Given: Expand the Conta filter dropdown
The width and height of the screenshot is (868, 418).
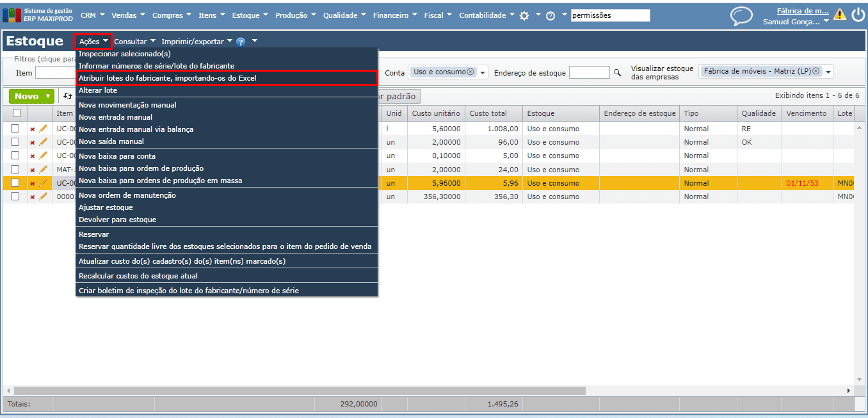Looking at the screenshot, I should [x=483, y=72].
